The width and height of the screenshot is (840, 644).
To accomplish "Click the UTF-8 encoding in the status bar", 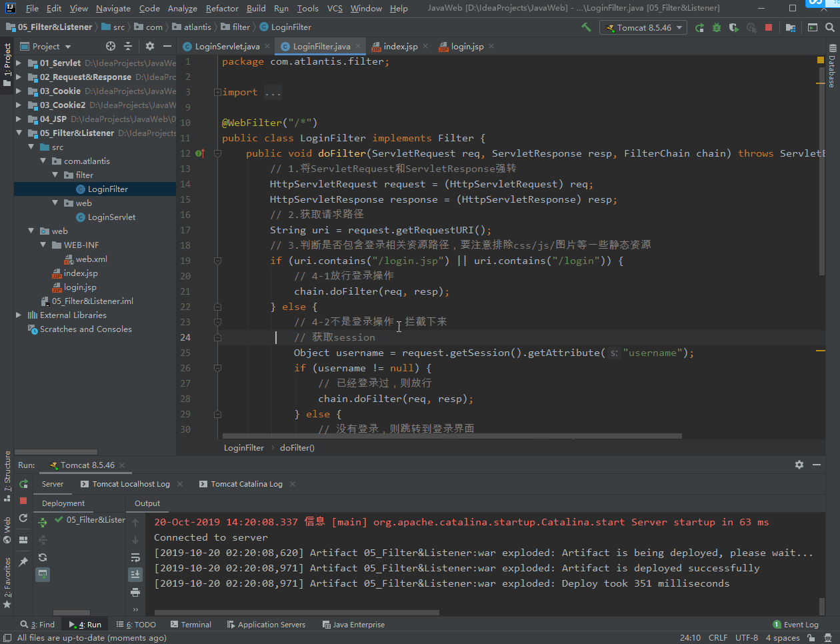I will pyautogui.click(x=747, y=638).
